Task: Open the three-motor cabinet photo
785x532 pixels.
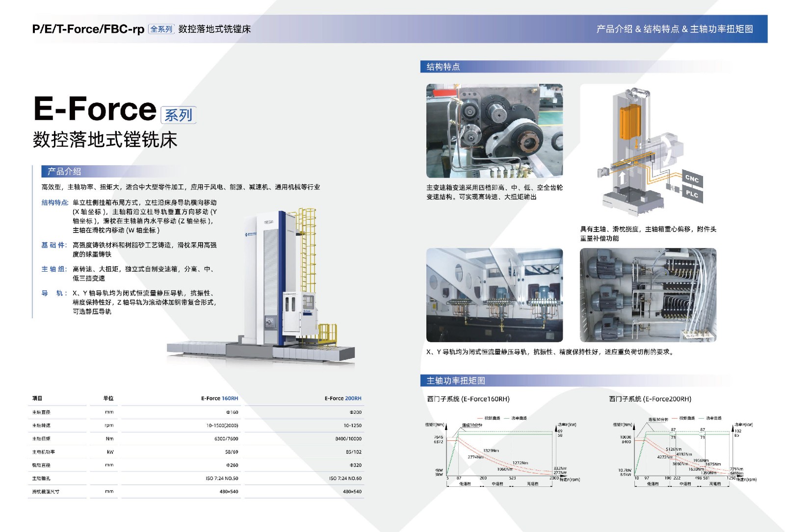Action: click(x=648, y=295)
